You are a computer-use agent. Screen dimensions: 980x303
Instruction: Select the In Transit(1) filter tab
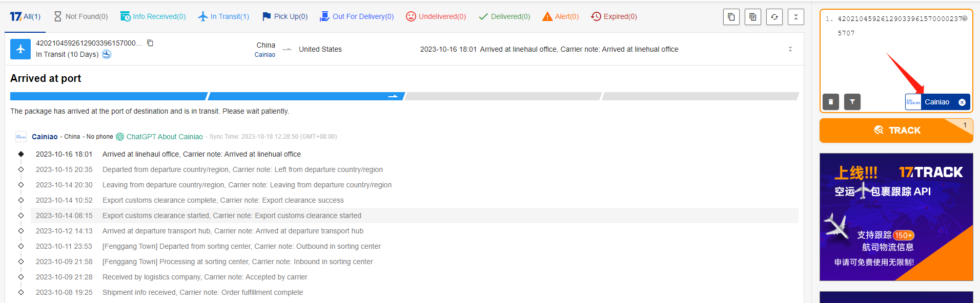[x=223, y=16]
